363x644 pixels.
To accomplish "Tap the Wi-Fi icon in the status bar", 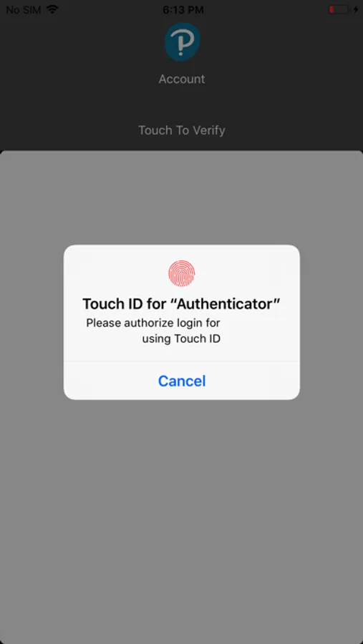I will (x=52, y=9).
